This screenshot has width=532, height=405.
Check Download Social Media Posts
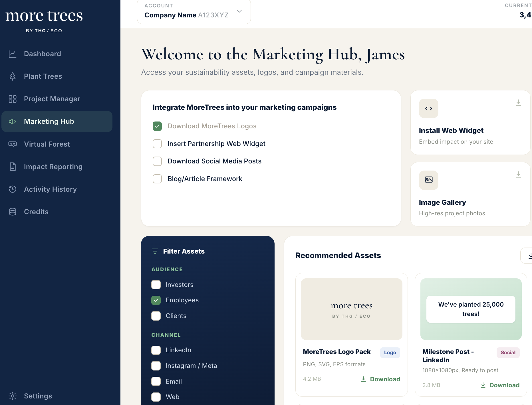[x=157, y=161]
